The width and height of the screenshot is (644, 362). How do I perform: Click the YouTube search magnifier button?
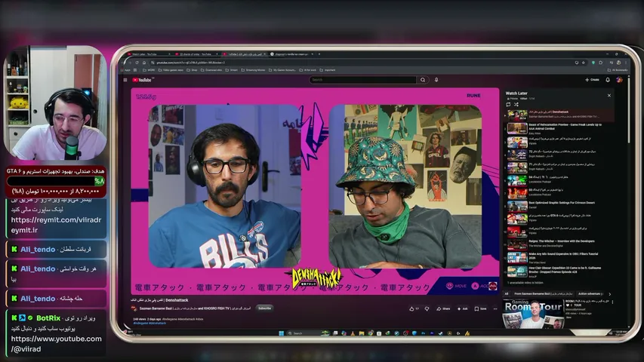pyautogui.click(x=423, y=80)
